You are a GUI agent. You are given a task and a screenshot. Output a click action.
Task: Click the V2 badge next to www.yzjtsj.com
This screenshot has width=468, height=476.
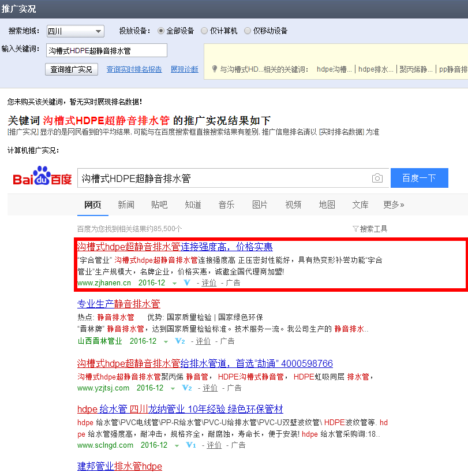tap(187, 388)
